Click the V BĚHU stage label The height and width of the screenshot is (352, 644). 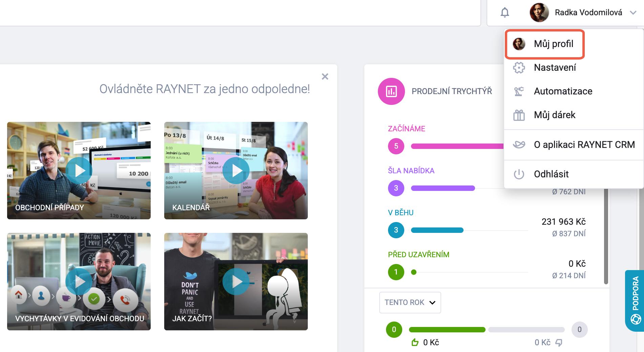(x=401, y=213)
